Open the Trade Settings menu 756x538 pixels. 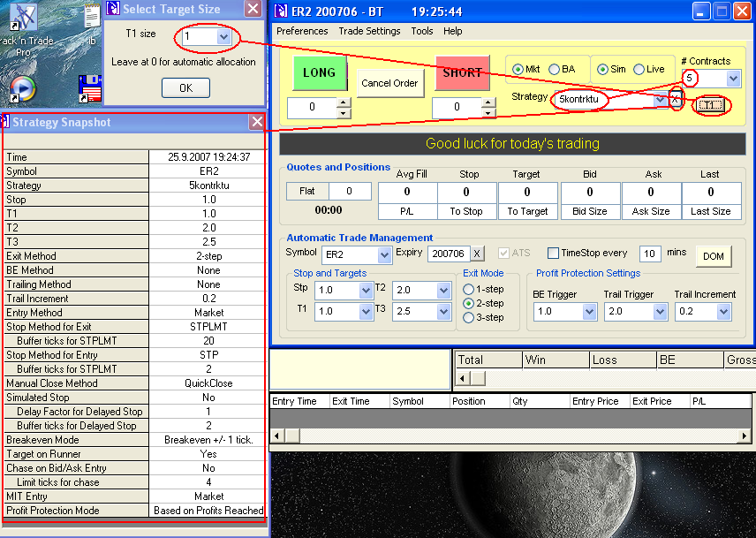[x=369, y=31]
